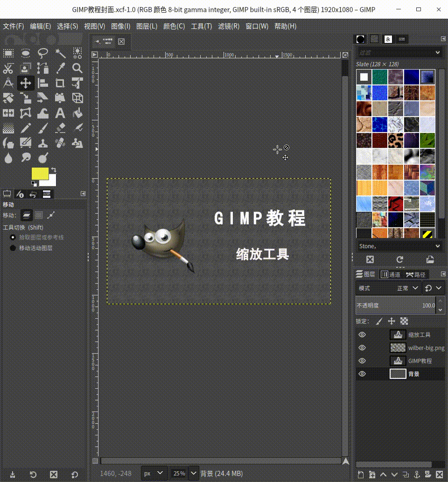
Task: Switch to the 通道 tab
Action: [391, 274]
